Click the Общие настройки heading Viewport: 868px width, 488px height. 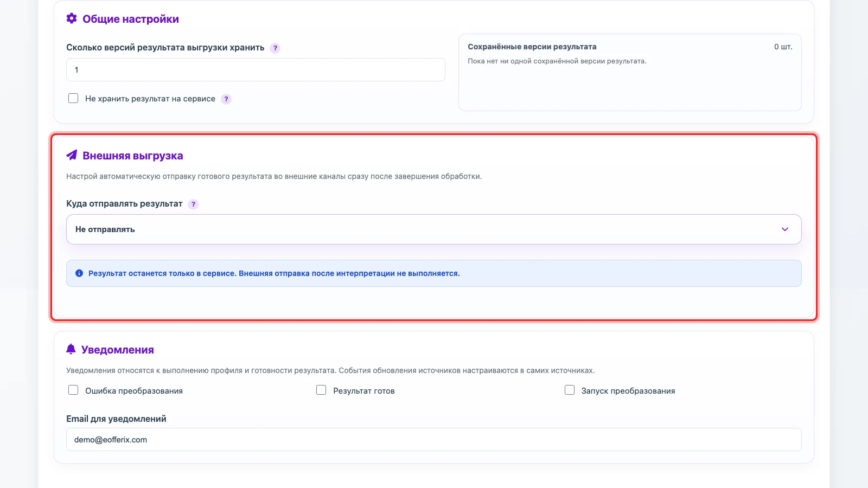tap(131, 19)
